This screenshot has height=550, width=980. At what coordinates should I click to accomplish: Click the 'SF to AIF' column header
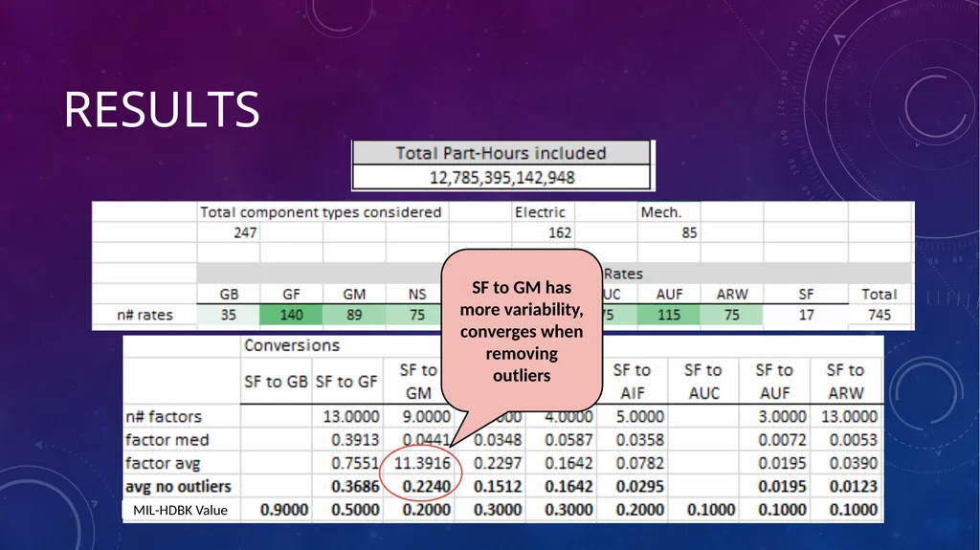[632, 382]
